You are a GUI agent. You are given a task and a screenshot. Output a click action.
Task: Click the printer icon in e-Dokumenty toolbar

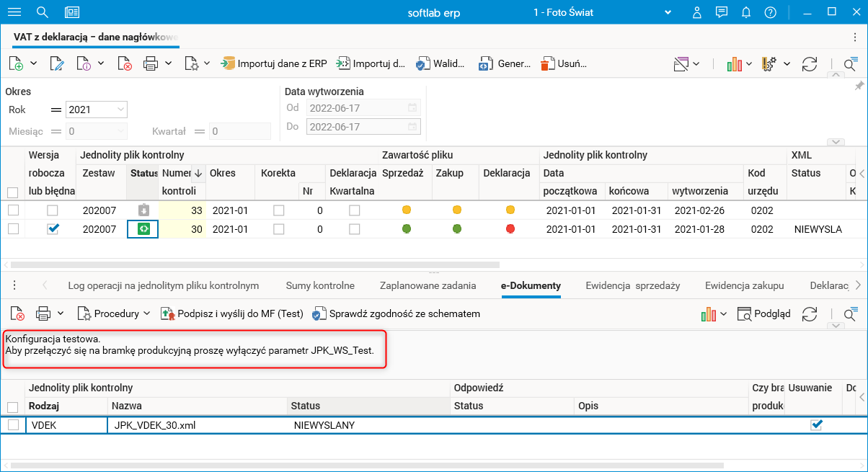43,313
